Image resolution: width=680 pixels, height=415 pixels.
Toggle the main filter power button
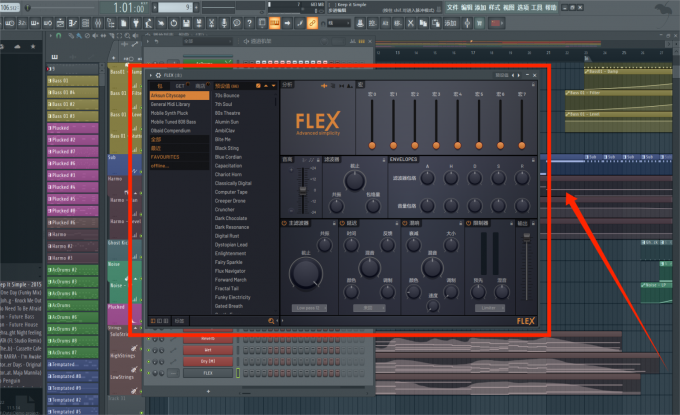285,222
